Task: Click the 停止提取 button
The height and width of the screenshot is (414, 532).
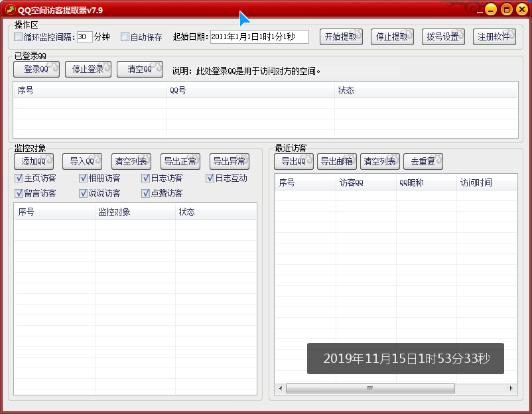Action: [x=392, y=36]
